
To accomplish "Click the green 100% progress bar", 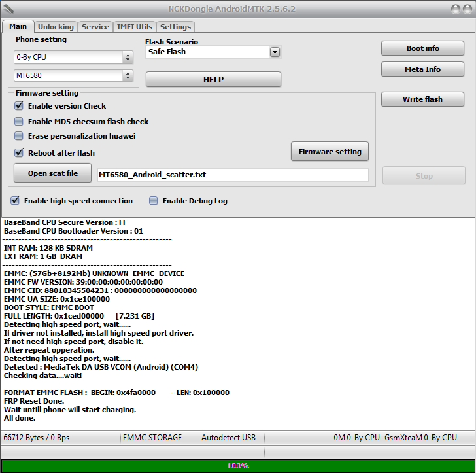I will tap(238, 466).
